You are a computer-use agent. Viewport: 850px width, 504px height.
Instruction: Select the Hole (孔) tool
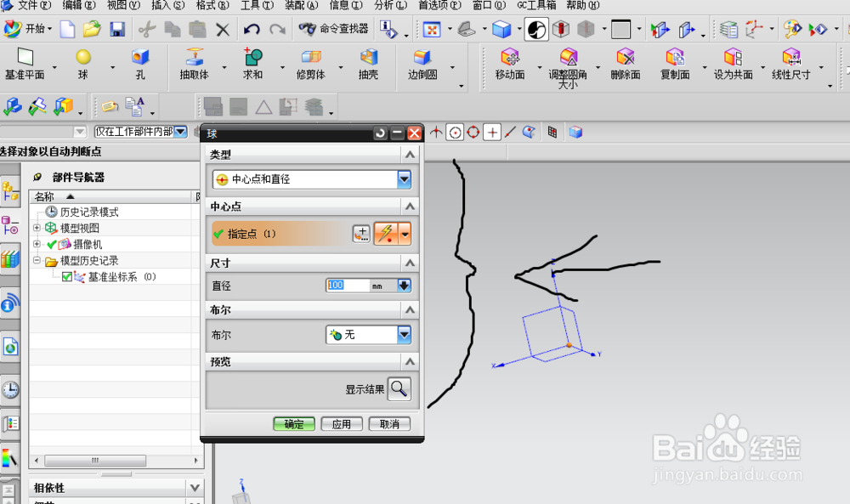pyautogui.click(x=140, y=65)
